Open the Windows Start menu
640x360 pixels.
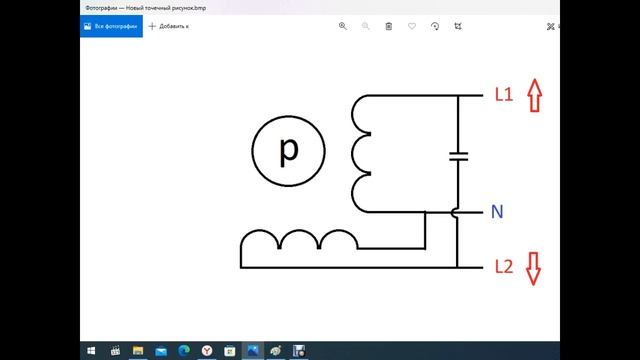coord(91,351)
